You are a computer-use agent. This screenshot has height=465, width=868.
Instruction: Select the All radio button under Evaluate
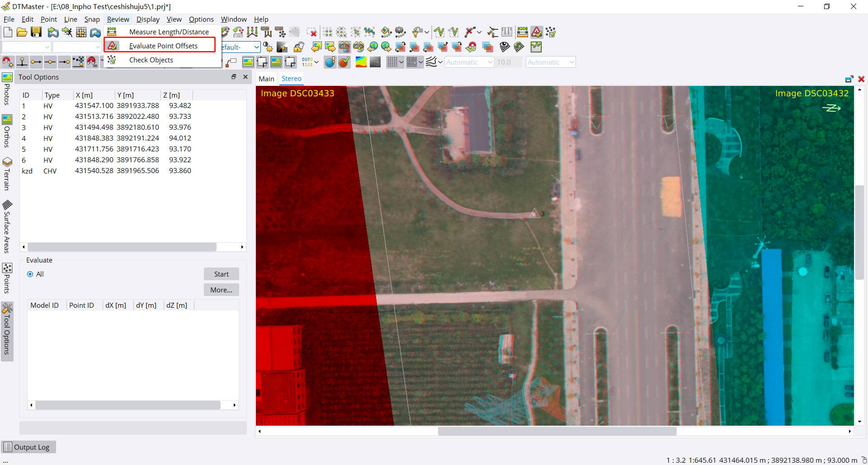[30, 274]
